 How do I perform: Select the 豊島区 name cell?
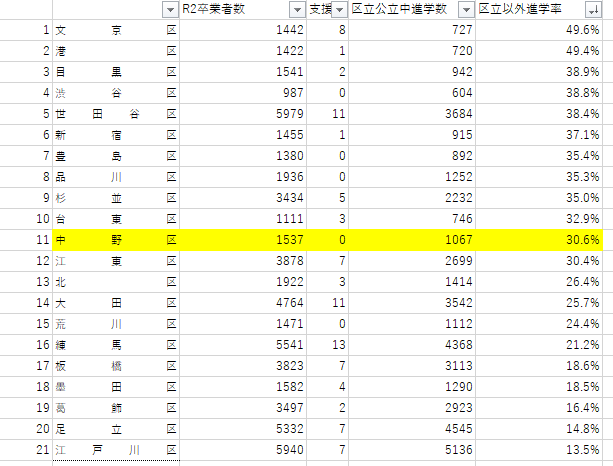coord(116,156)
